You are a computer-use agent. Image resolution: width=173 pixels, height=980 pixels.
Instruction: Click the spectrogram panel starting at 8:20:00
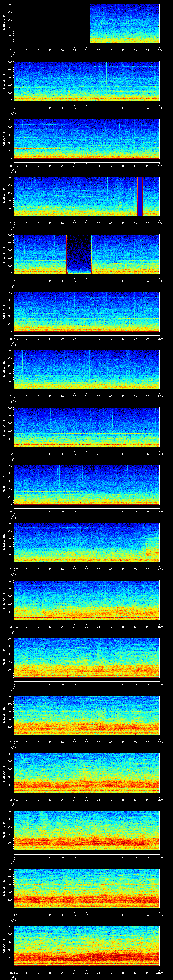tap(87, 946)
